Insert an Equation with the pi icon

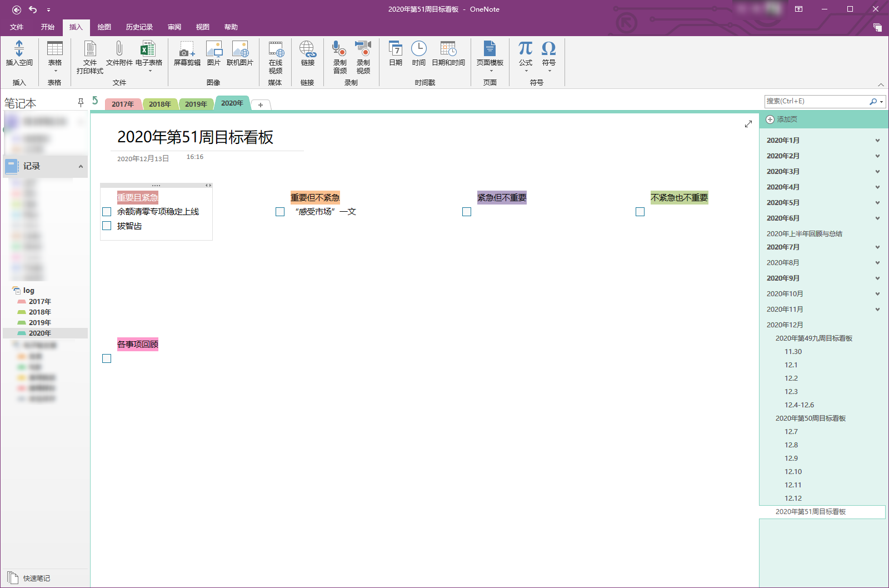[526, 56]
